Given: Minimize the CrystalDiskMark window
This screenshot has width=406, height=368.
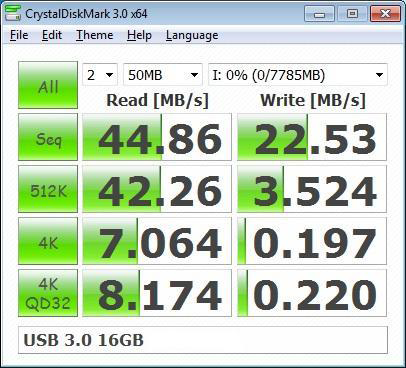Looking at the screenshot, I should pyautogui.click(x=319, y=14).
